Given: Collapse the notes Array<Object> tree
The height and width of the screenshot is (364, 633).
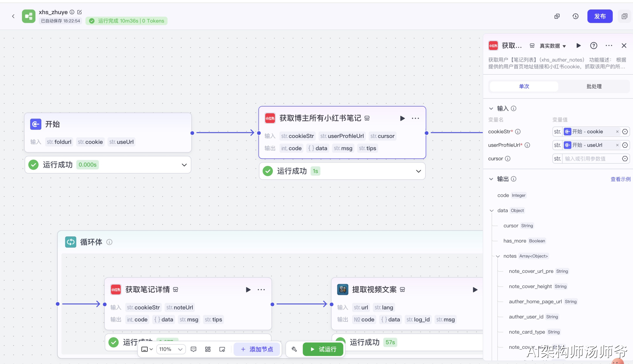Looking at the screenshot, I should 498,256.
